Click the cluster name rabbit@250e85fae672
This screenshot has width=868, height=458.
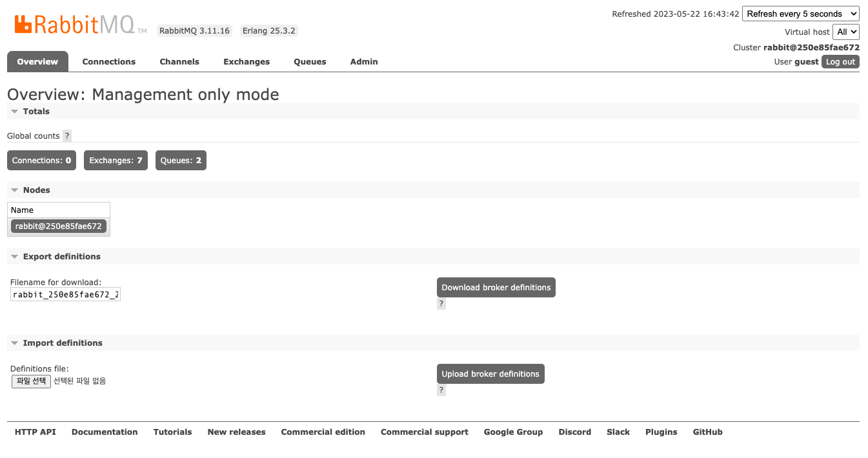tap(811, 48)
